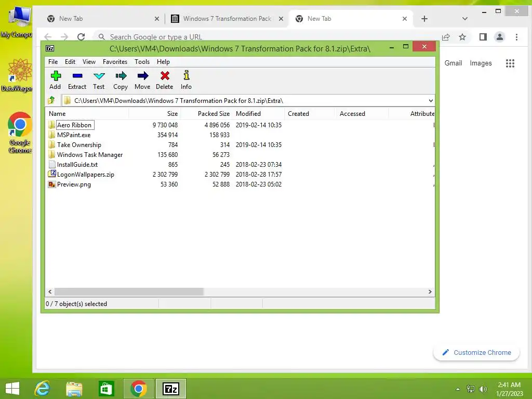Open the File menu in 7-Zip
Screen dimensions: 532x399
coord(53,62)
